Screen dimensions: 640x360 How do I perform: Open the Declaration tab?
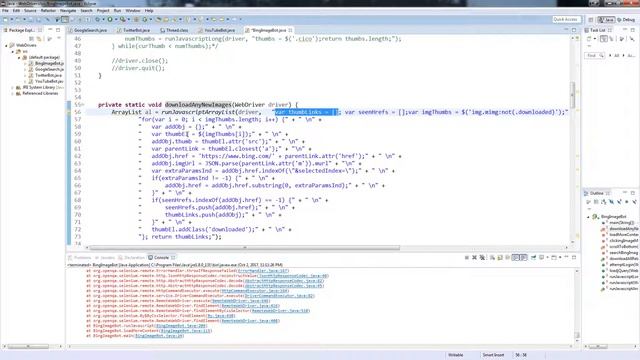click(x=134, y=258)
